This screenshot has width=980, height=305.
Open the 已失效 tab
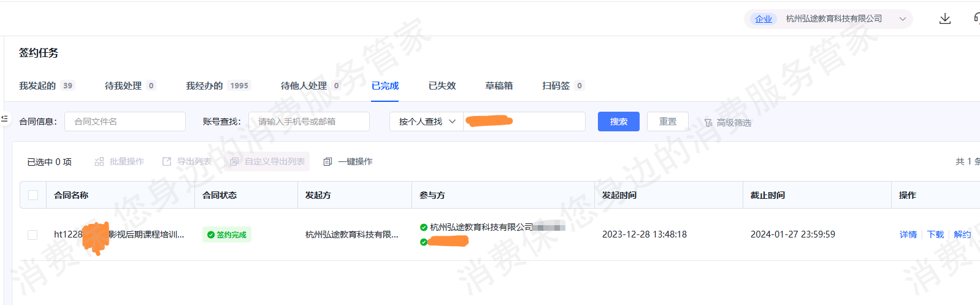[442, 86]
